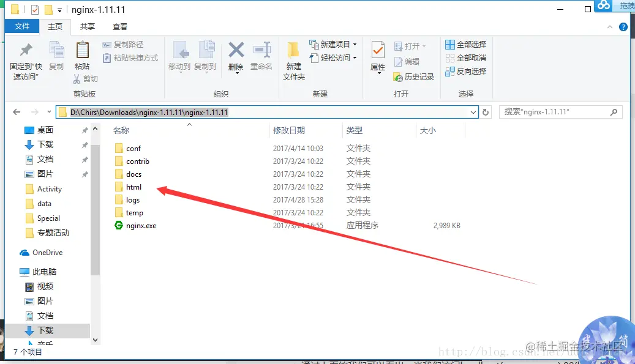This screenshot has height=364, width=635.
Task: Pin folder to Quick access
Action: [26, 61]
